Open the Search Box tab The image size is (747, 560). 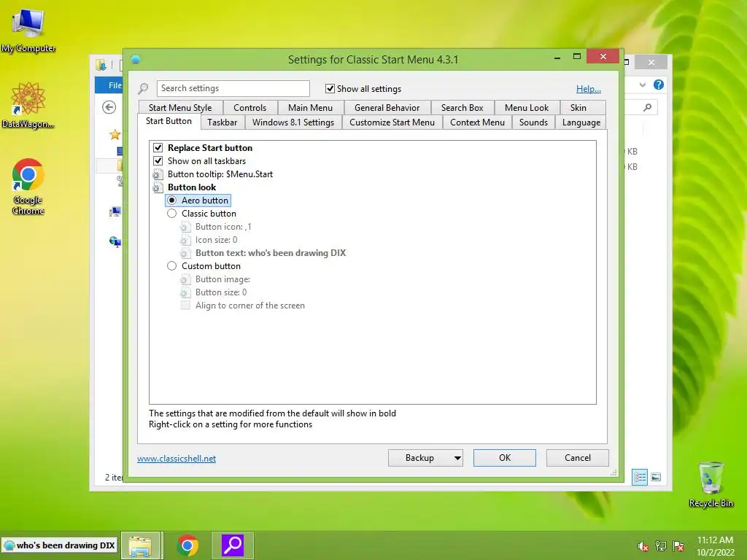(x=462, y=108)
